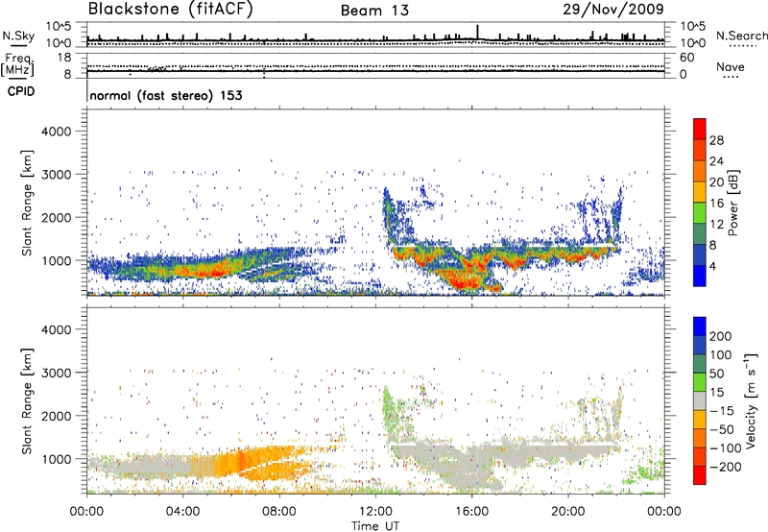Click the 'Blackstone (fitACF)' plot title

tap(171, 9)
